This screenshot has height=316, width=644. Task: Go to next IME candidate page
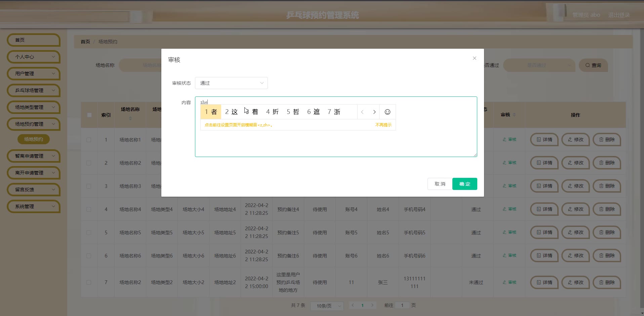pos(374,112)
